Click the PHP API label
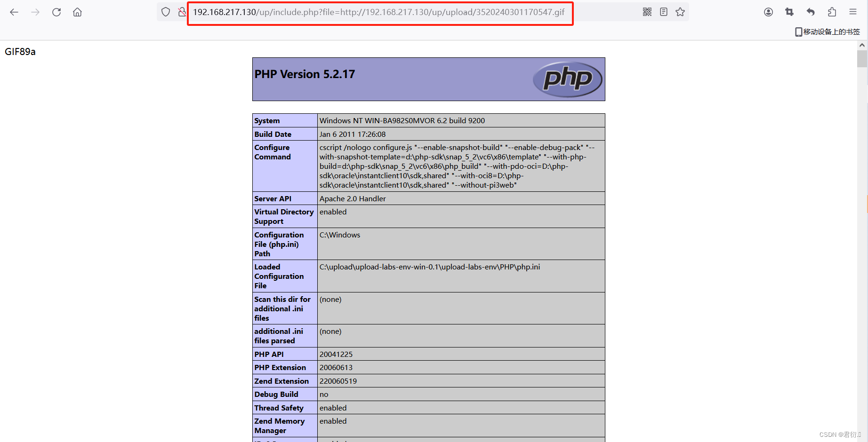The width and height of the screenshot is (868, 442). 269,355
